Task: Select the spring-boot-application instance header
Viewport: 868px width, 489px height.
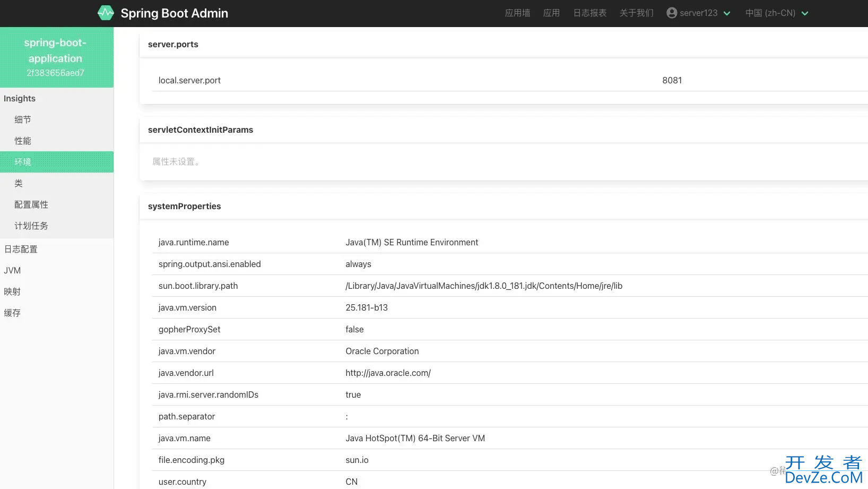Action: pos(57,57)
